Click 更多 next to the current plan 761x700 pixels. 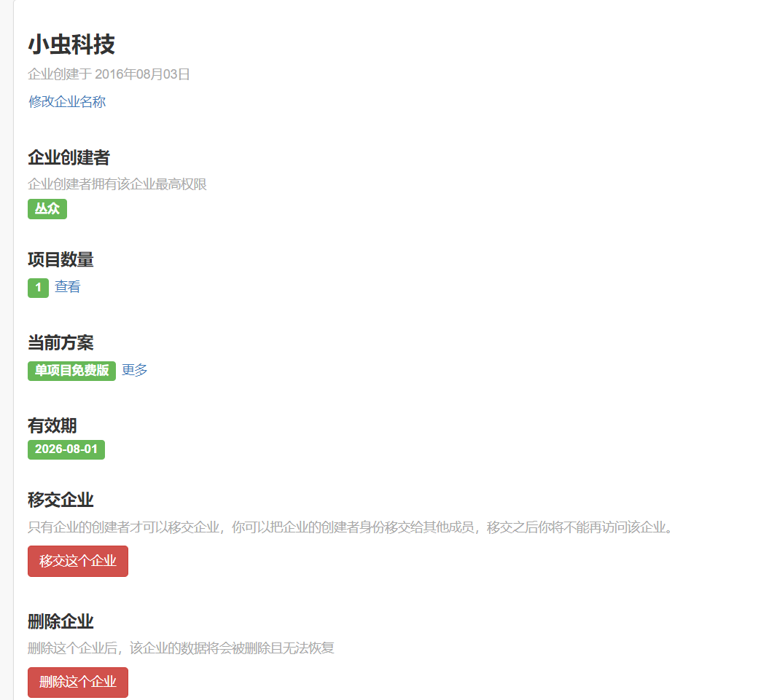click(135, 370)
